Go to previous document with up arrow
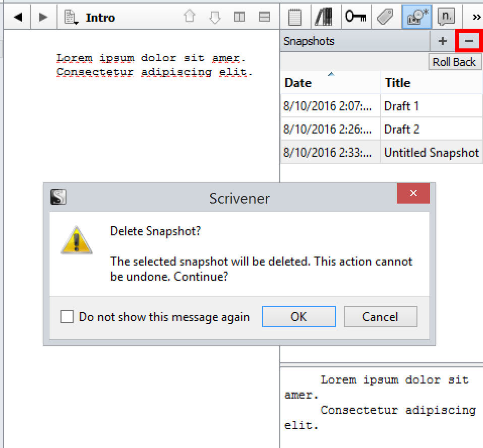The width and height of the screenshot is (483, 448). click(190, 17)
